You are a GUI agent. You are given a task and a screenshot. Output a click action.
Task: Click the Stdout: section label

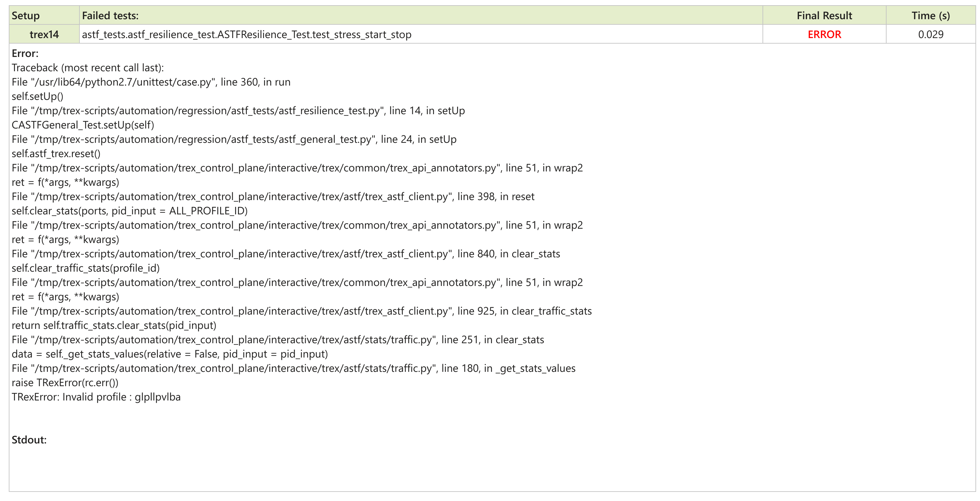29,440
